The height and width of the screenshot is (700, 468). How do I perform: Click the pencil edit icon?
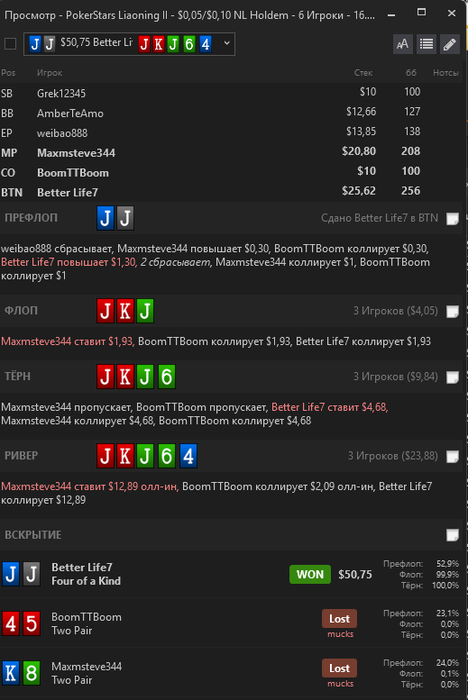point(450,44)
